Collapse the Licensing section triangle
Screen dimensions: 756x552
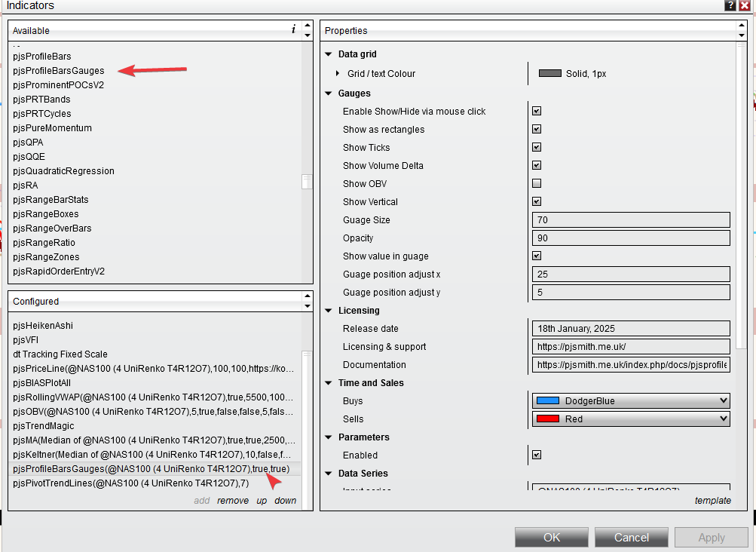(x=329, y=311)
